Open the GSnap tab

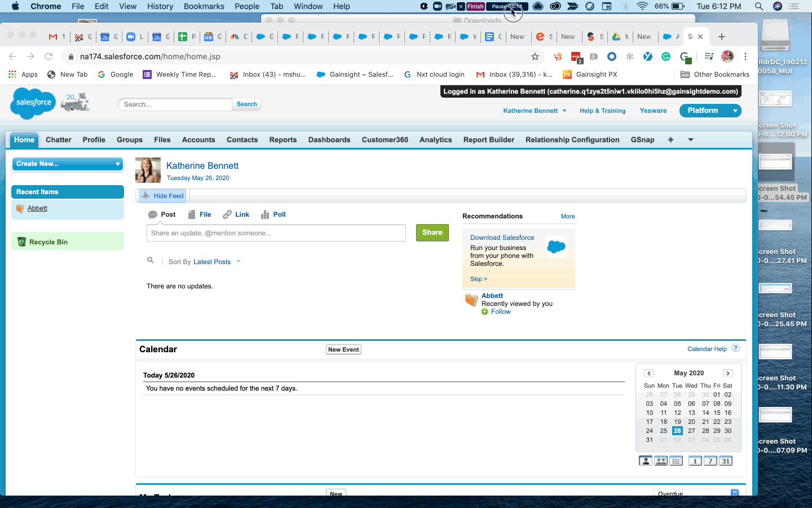tap(643, 140)
